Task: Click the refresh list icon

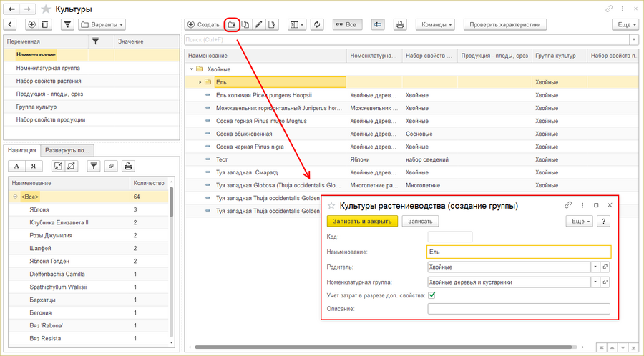Action: (x=318, y=24)
